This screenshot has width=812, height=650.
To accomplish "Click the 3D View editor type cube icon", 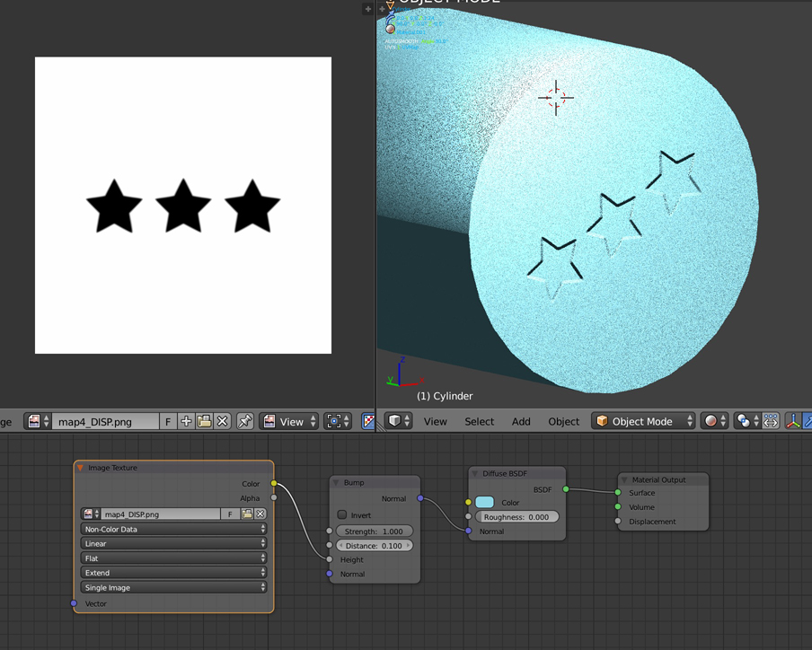I will coord(394,421).
